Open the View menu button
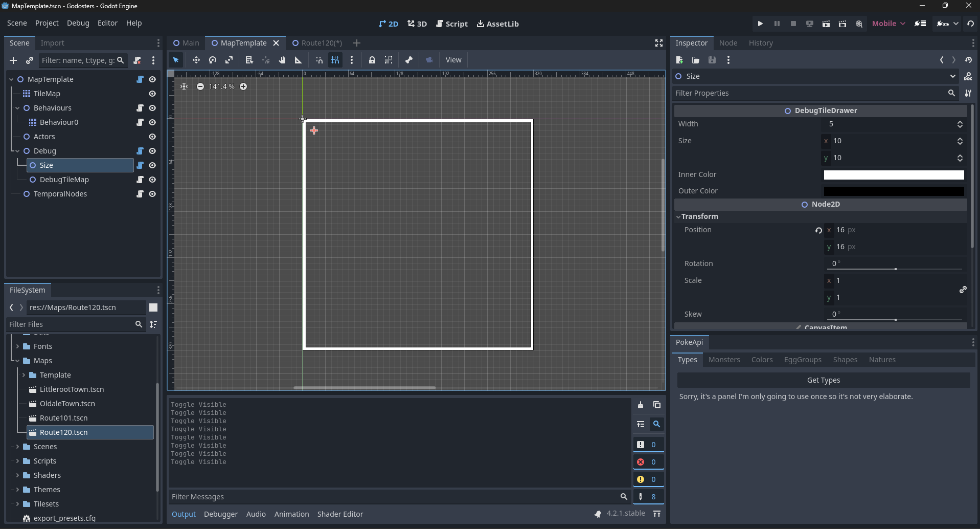This screenshot has width=980, height=529. tap(453, 60)
